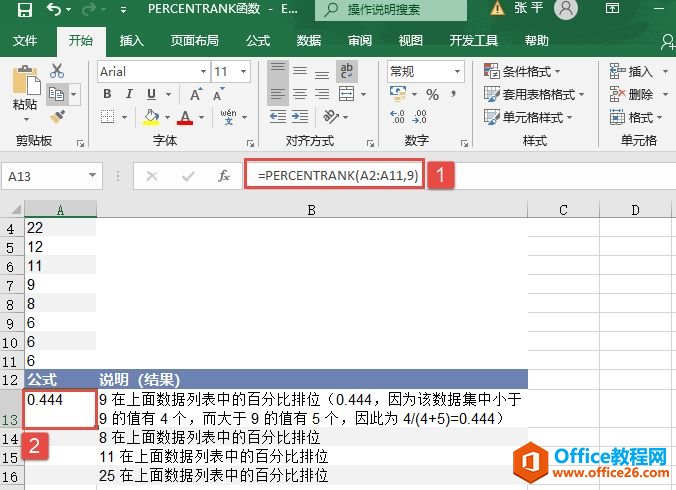The height and width of the screenshot is (490, 676).
Task: Expand the 粘贴 paste options arrow
Action: [26, 119]
